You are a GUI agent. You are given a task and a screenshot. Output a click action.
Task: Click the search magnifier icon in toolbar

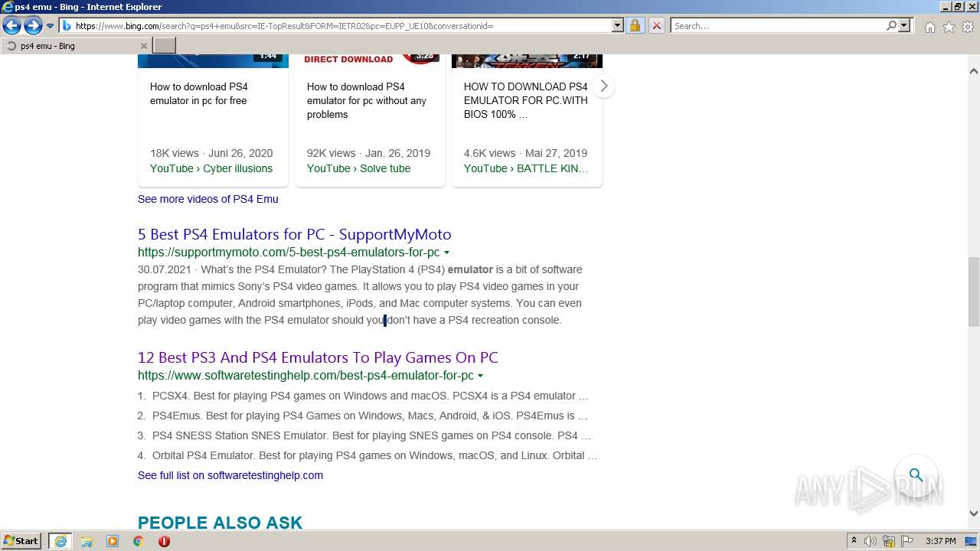pos(891,25)
